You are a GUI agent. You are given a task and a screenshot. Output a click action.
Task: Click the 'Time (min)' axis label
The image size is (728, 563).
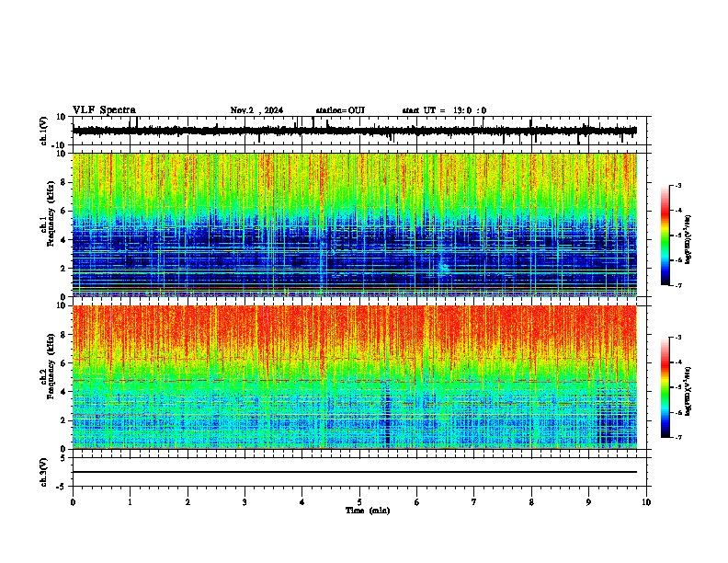point(368,511)
